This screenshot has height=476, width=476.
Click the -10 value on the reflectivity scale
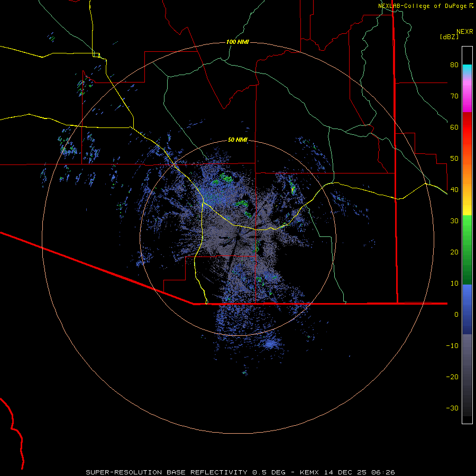click(452, 346)
